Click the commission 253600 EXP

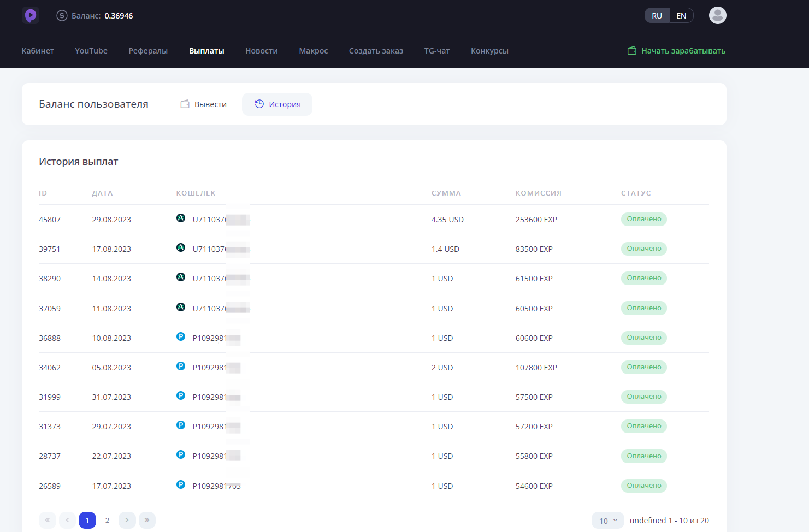[536, 220]
